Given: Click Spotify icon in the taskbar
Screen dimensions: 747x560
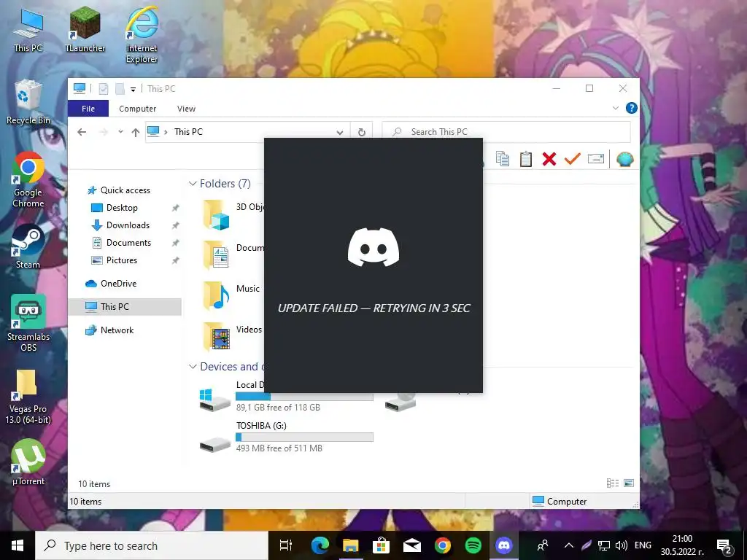Looking at the screenshot, I should (x=473, y=545).
